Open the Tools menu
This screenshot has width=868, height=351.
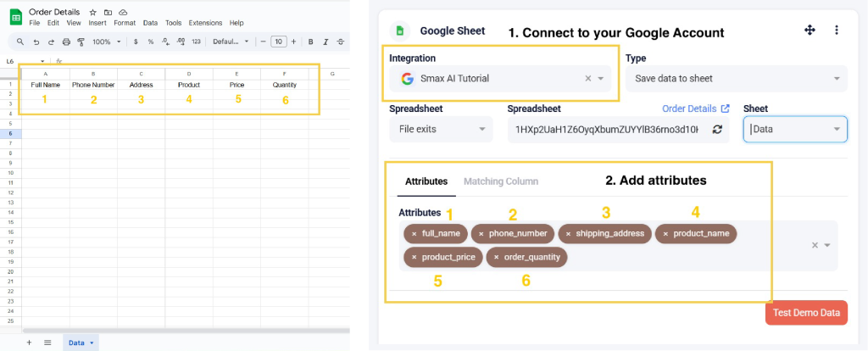[x=173, y=23]
